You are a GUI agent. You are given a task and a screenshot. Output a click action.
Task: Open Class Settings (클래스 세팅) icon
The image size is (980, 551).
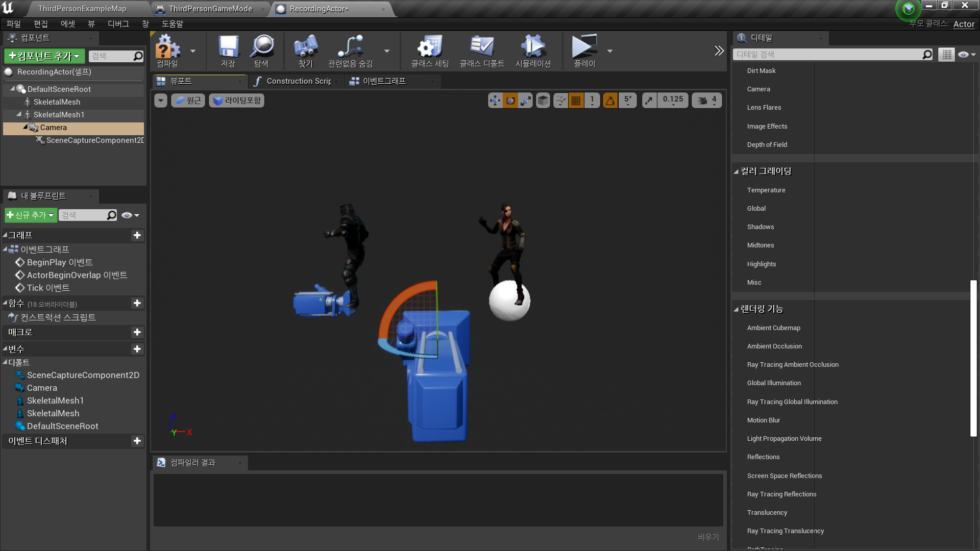point(430,51)
